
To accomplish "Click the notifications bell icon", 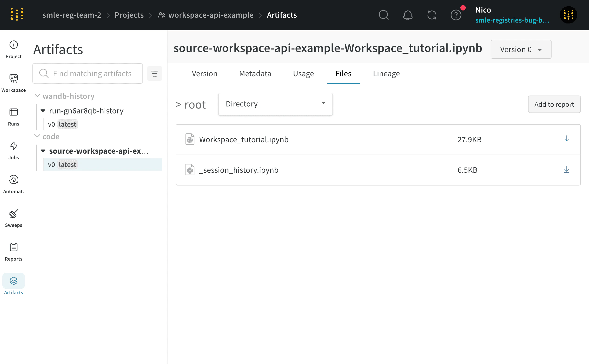I will tap(408, 15).
